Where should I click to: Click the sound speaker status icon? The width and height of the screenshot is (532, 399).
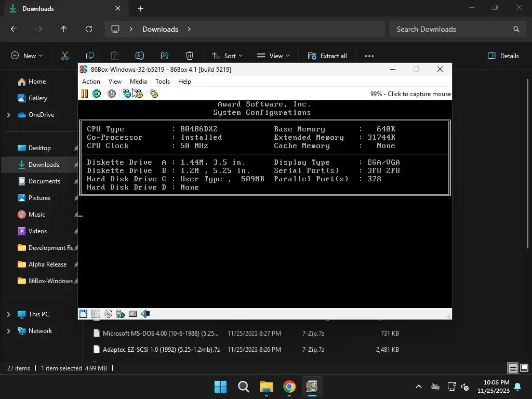tap(145, 314)
